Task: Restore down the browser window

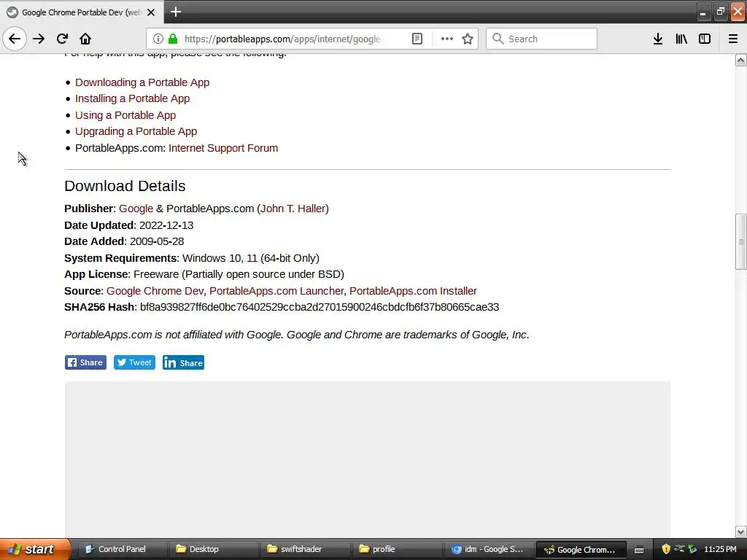Action: click(x=720, y=12)
